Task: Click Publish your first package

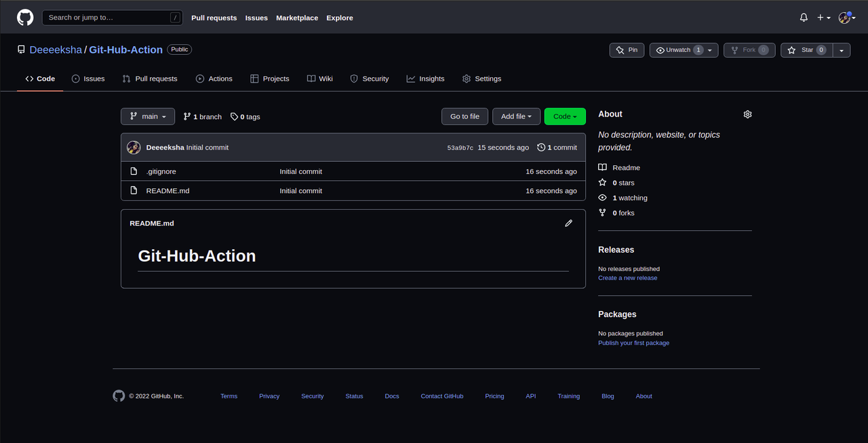Action: [x=634, y=343]
